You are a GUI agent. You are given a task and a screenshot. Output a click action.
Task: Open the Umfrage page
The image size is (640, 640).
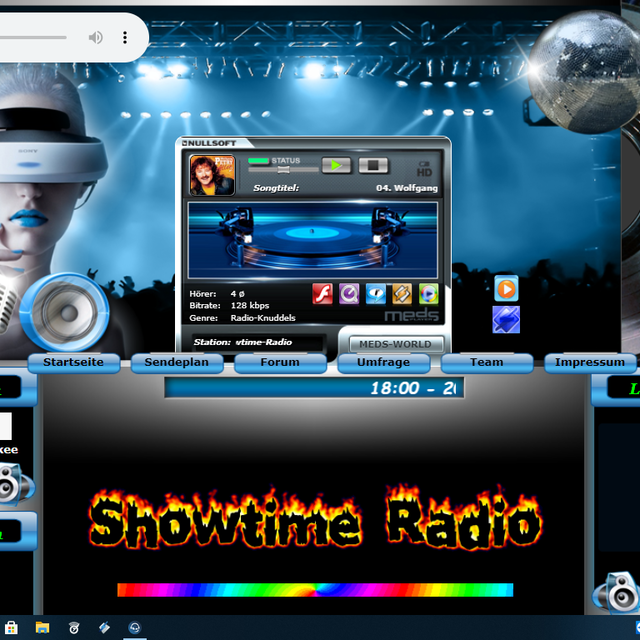[x=383, y=362]
